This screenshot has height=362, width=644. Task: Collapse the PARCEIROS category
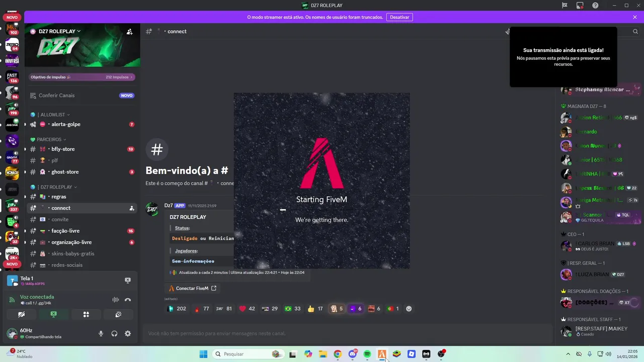click(48, 139)
